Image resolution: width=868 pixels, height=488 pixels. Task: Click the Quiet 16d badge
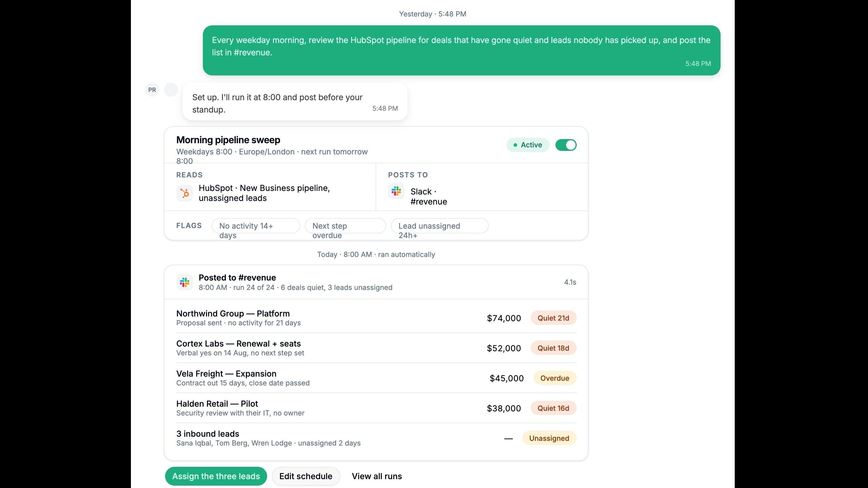[x=553, y=408]
